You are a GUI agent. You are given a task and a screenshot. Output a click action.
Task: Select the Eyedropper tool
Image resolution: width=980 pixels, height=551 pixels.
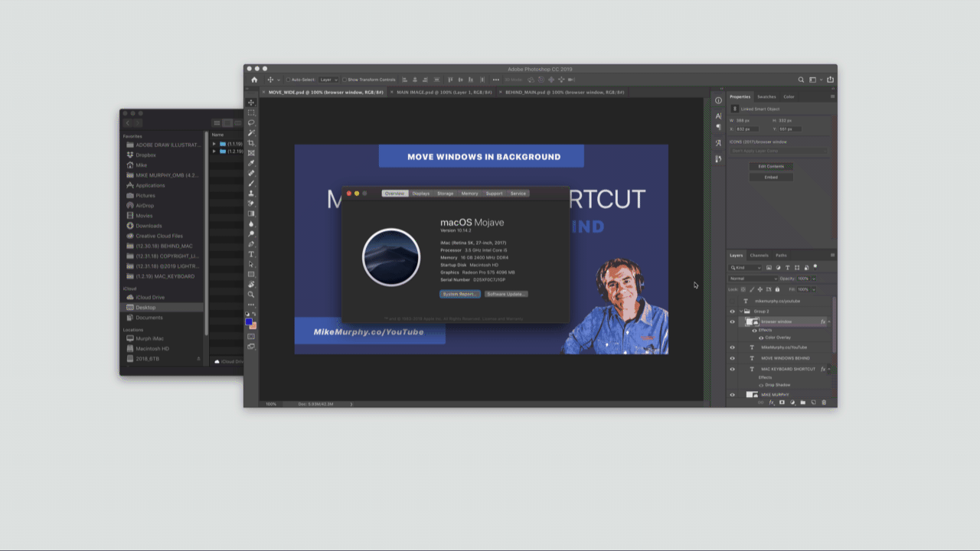(x=251, y=164)
